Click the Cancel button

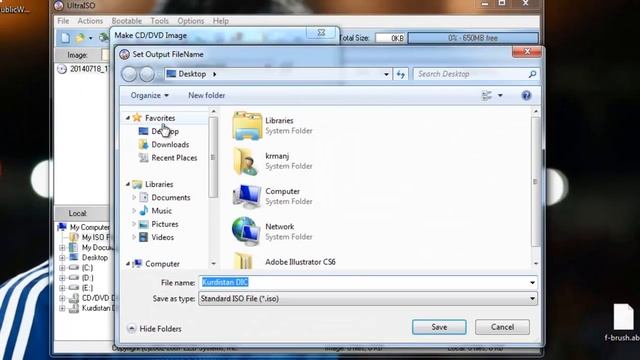pyautogui.click(x=502, y=327)
